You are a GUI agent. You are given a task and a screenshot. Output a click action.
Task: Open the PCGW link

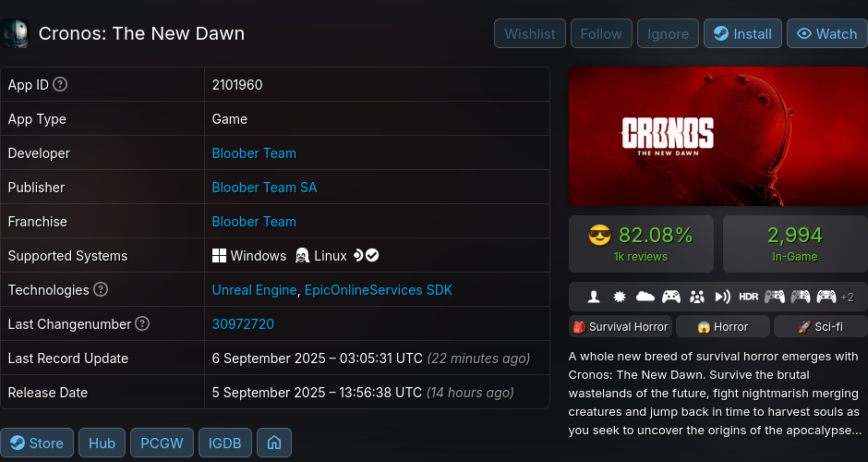pyautogui.click(x=162, y=443)
